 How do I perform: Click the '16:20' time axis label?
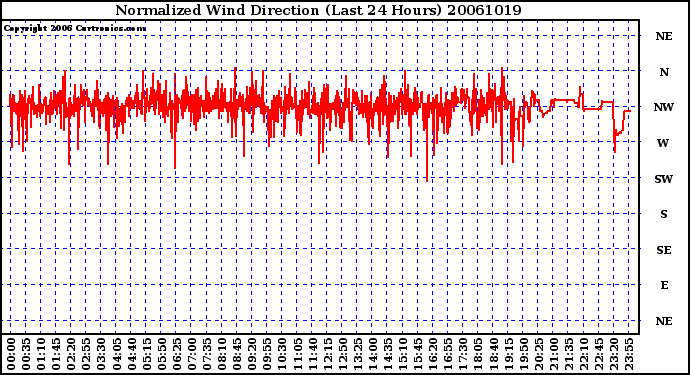pyautogui.click(x=433, y=354)
